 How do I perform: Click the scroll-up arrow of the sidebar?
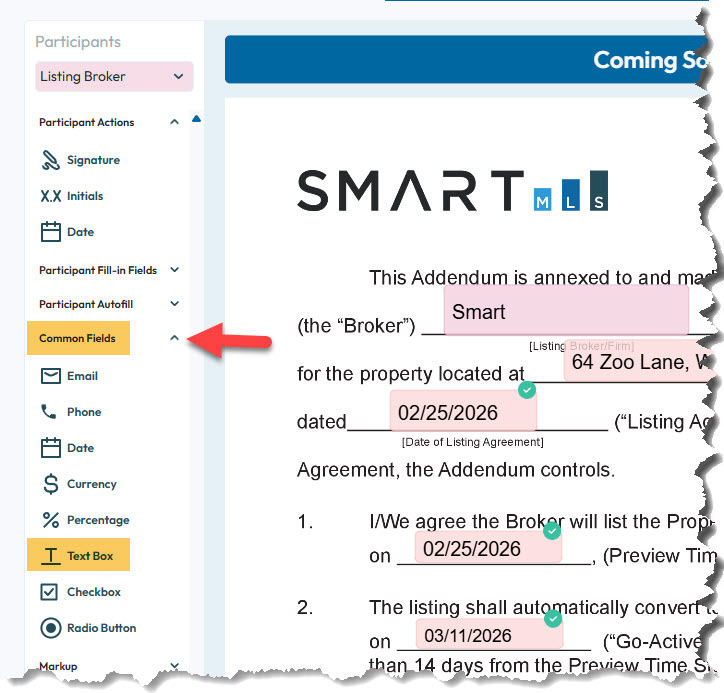point(196,119)
